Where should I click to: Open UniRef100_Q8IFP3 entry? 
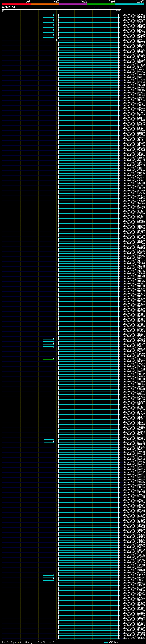134,412
